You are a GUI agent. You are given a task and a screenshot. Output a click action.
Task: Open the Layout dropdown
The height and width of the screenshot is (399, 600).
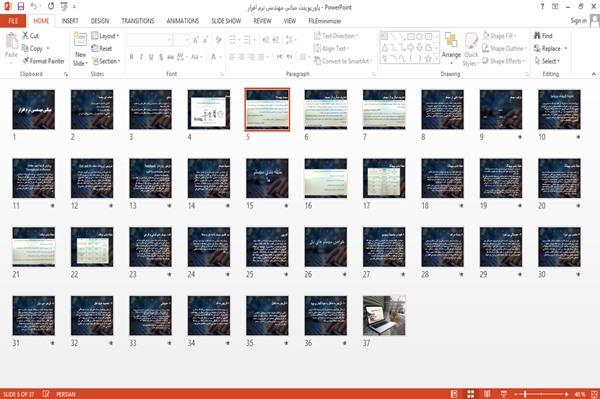tap(106, 36)
